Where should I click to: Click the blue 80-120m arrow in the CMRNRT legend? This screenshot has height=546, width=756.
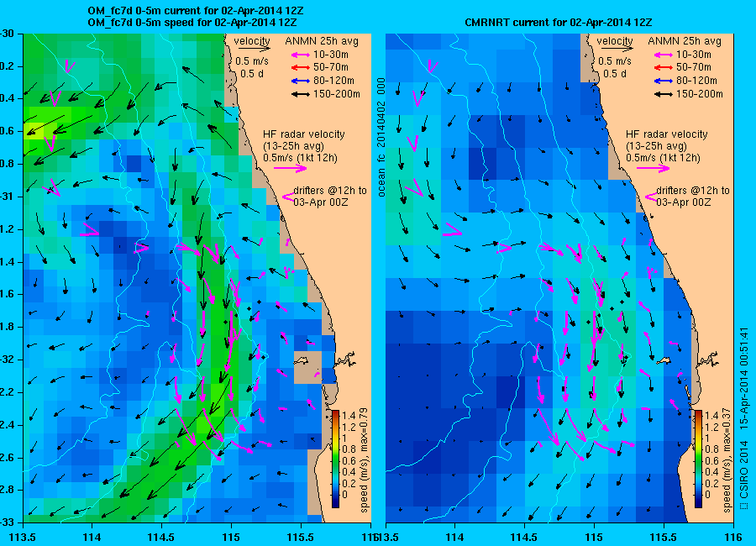coord(663,81)
